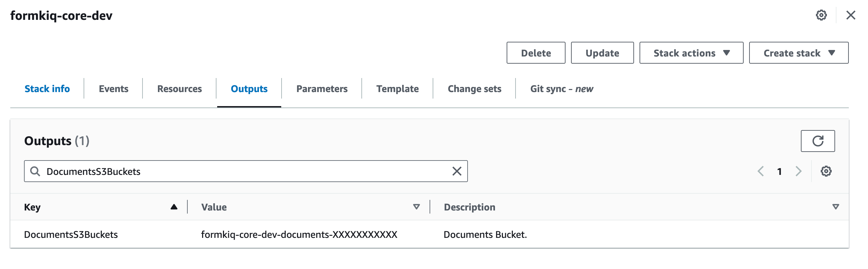Screen dimensions: 868x269
Task: Expand the Create stack dropdown
Action: (799, 53)
